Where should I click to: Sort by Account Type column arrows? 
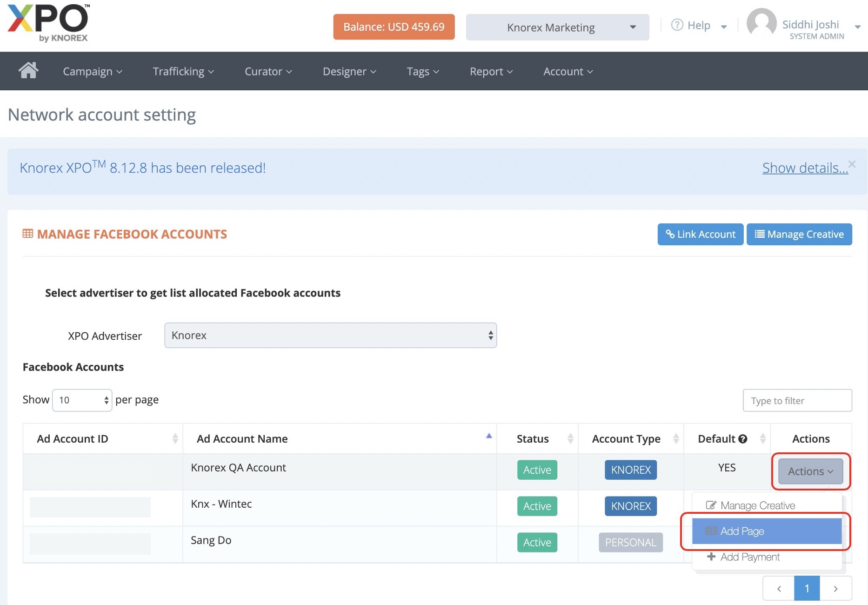676,438
